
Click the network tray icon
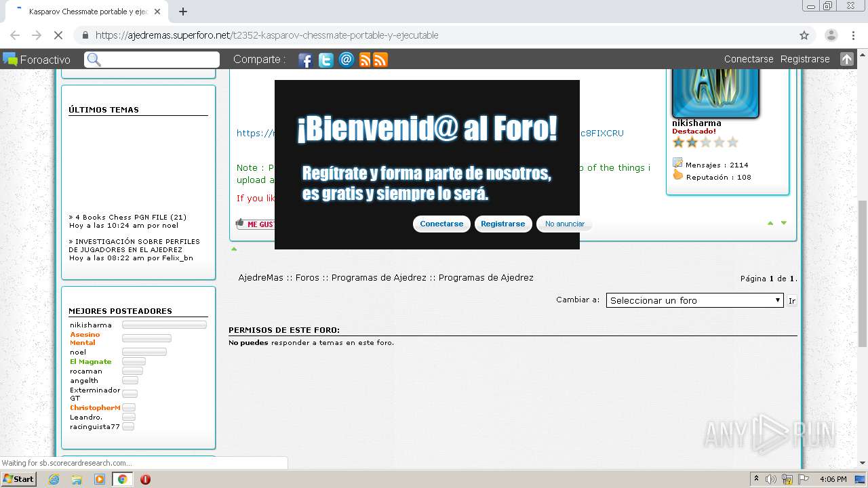[787, 480]
